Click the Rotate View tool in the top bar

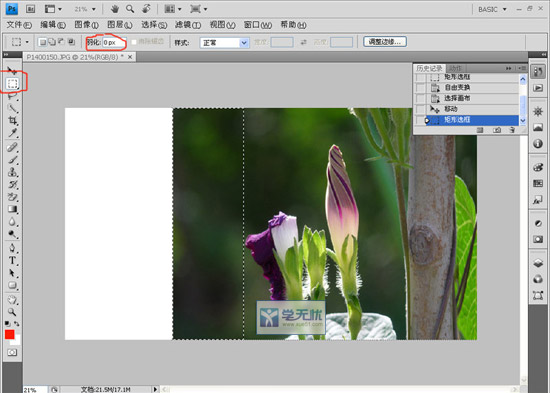point(147,9)
